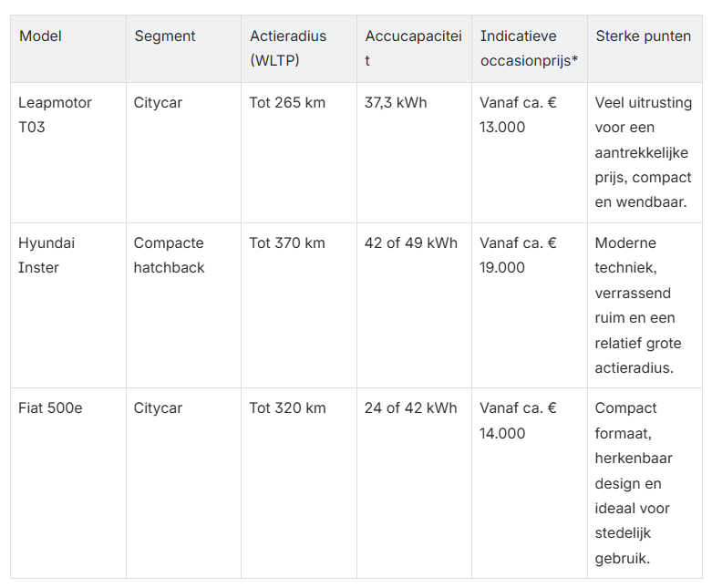Click the € 13.000 price cell
This screenshot has height=588, width=712.
pyautogui.click(x=530, y=152)
